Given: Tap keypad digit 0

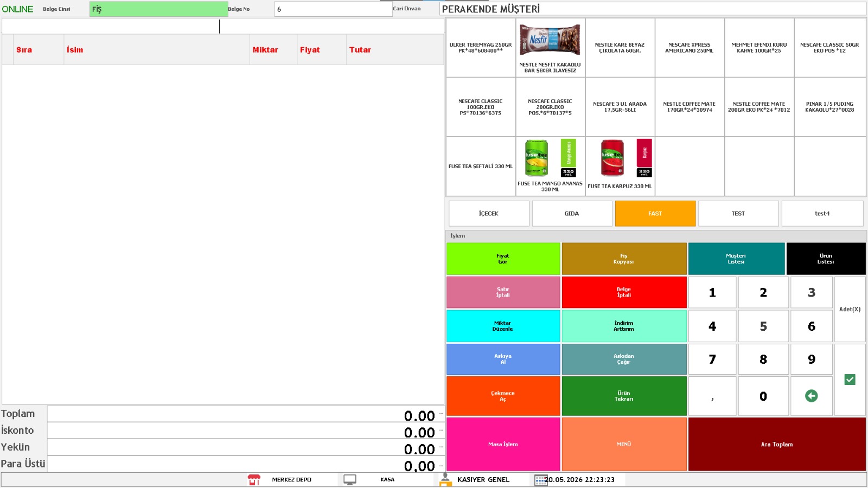Looking at the screenshot, I should 763,396.
